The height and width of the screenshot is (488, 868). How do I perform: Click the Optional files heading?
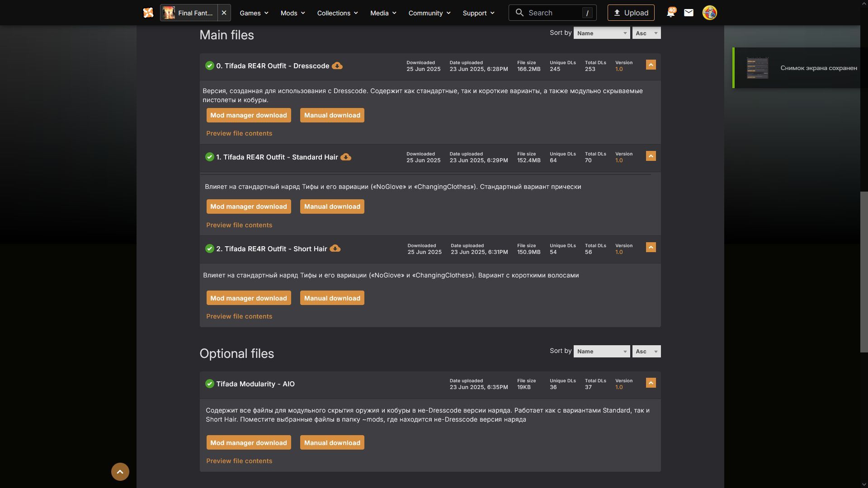pos(237,353)
